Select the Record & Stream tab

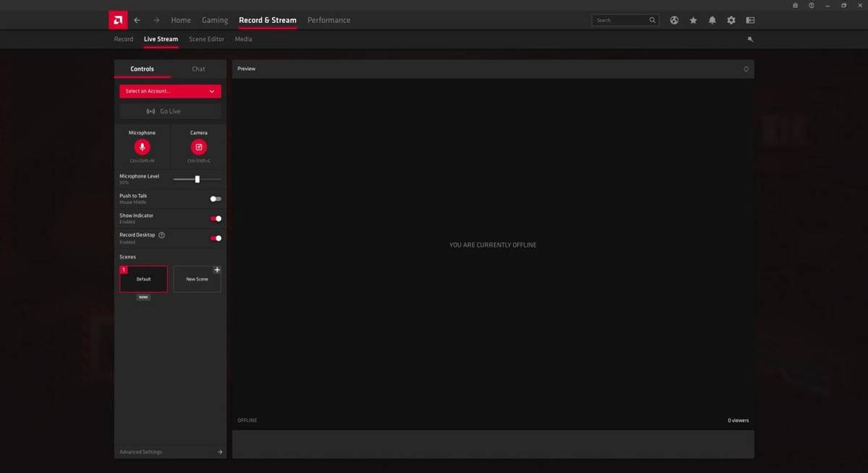(268, 20)
